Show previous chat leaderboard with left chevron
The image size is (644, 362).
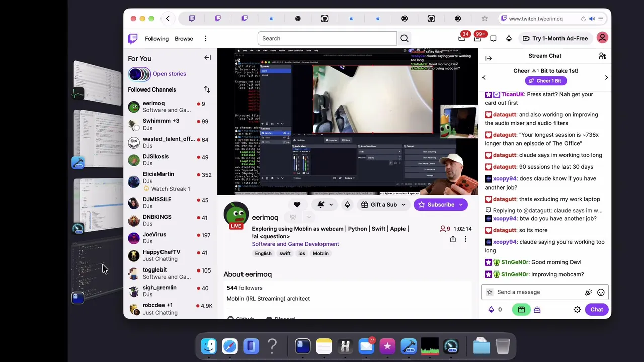pos(484,78)
